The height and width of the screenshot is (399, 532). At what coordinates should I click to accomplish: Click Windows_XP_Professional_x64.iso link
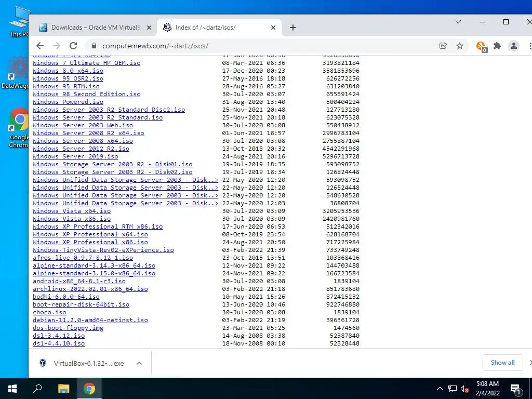pos(90,234)
